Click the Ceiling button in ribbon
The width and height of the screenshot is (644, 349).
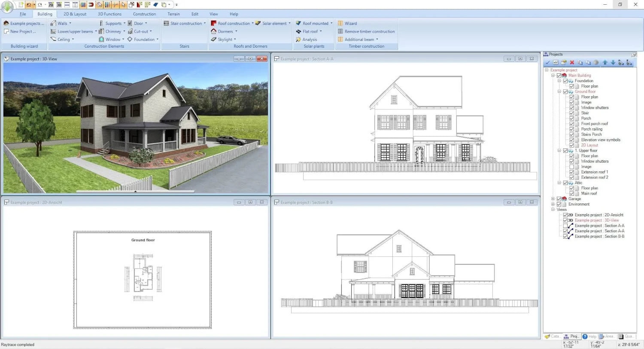point(62,39)
